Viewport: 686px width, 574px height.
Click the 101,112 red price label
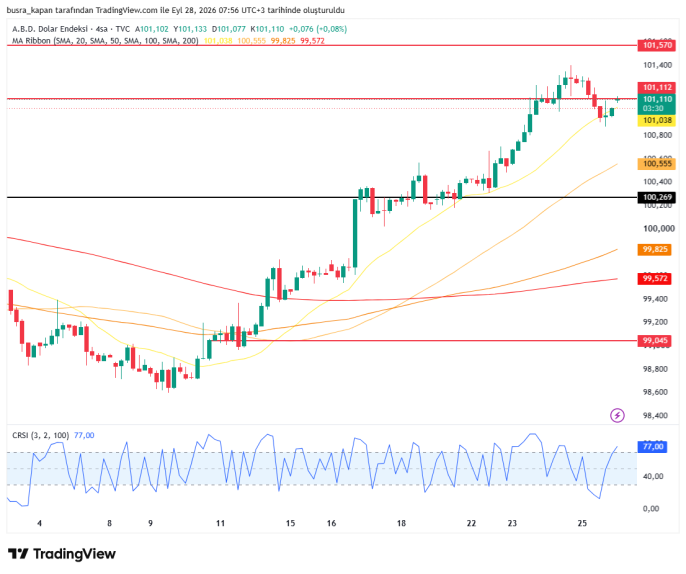(x=656, y=88)
